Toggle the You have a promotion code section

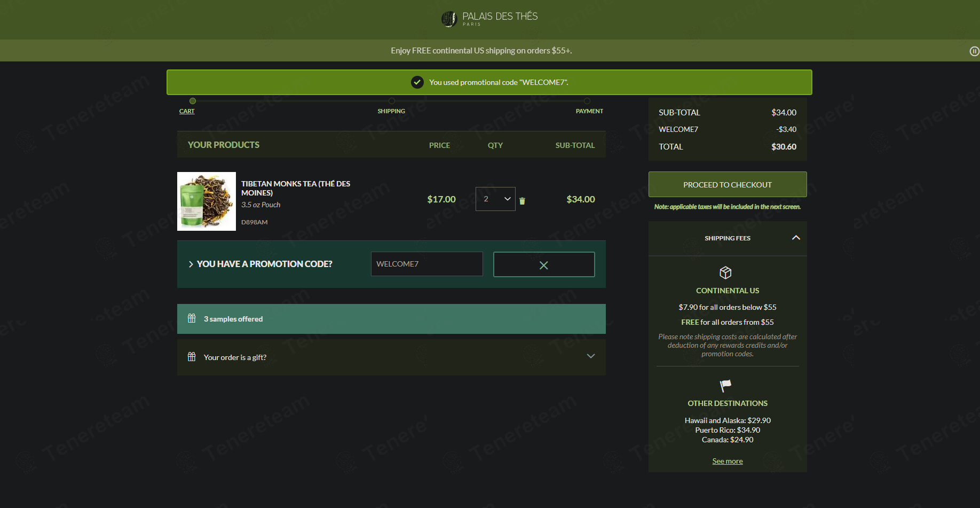coord(260,264)
